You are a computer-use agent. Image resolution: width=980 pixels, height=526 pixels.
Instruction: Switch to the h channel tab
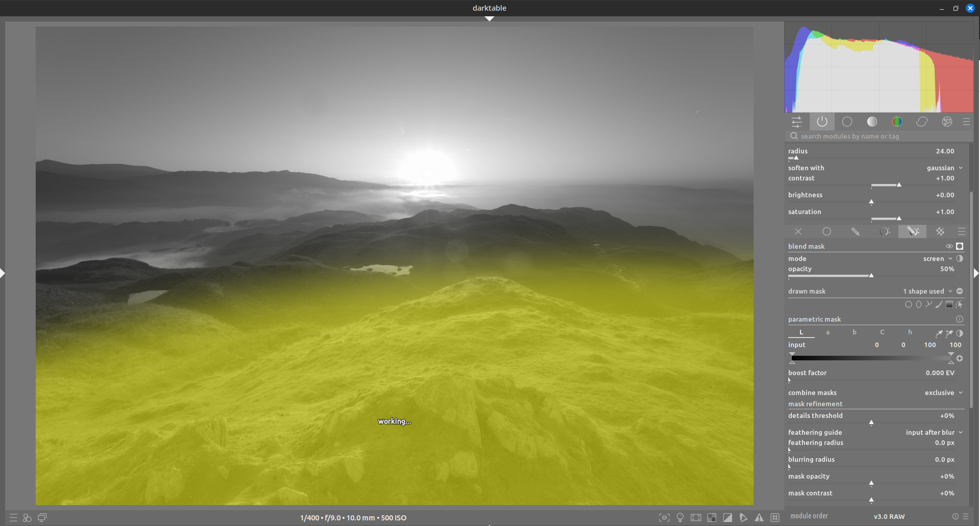(911, 332)
